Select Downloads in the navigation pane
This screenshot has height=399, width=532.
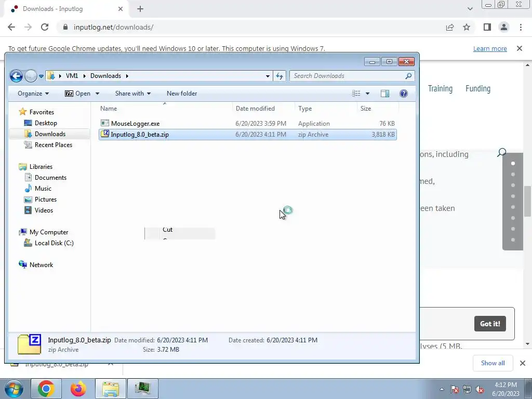(50, 134)
